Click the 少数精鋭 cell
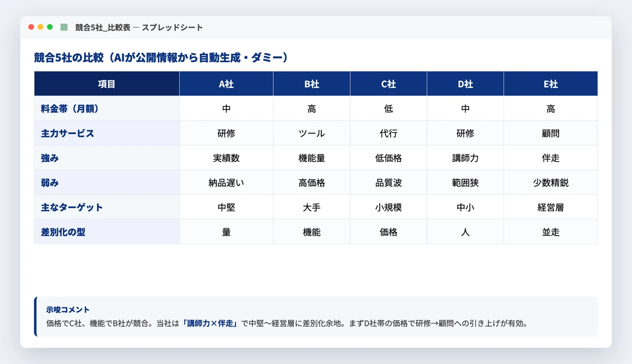Screen dimensions: 632x364 point(551,183)
